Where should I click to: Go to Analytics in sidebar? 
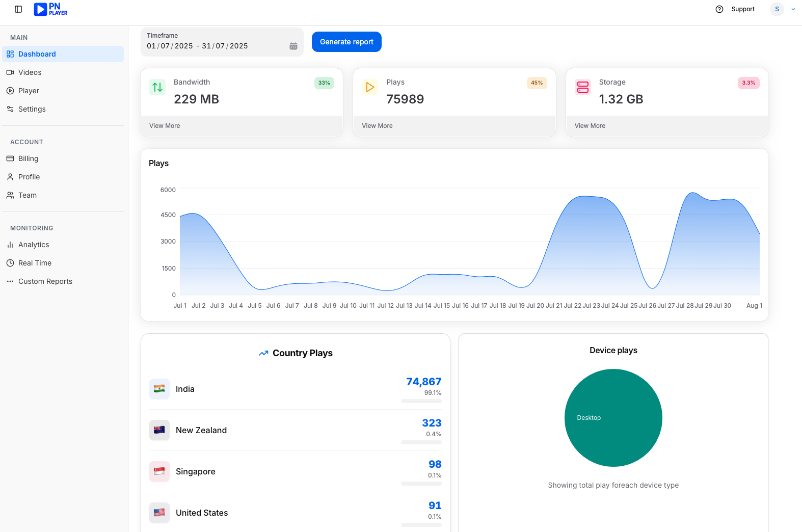[x=34, y=245]
